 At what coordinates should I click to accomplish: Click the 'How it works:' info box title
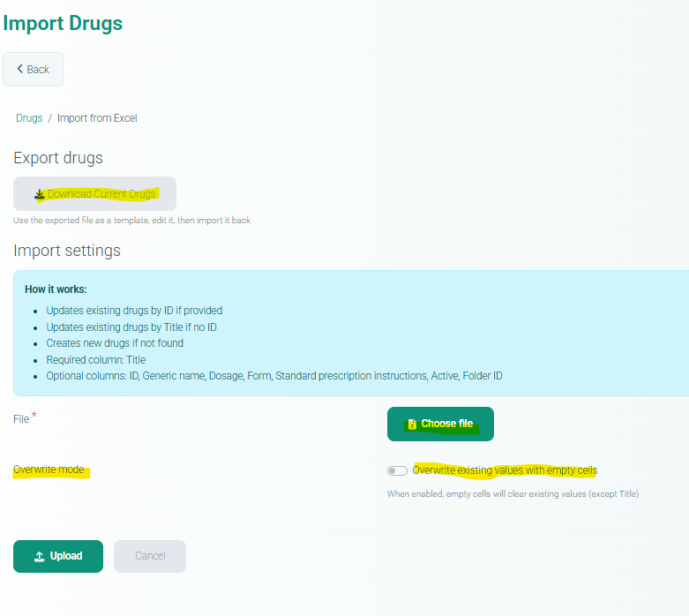[x=56, y=289]
